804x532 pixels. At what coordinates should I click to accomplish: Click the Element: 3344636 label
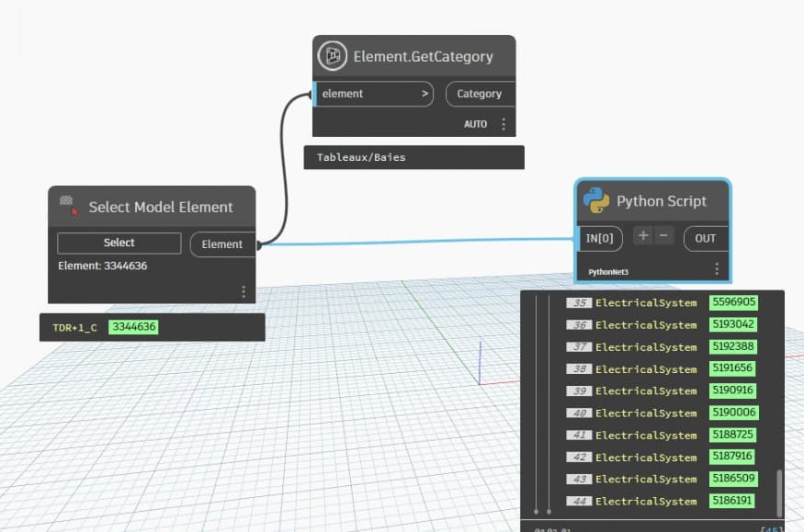(x=103, y=266)
